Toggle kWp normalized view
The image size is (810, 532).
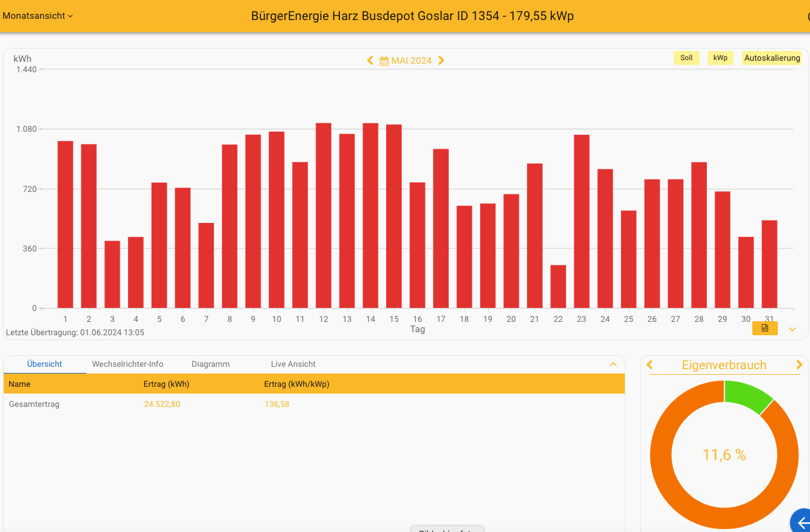coord(720,58)
